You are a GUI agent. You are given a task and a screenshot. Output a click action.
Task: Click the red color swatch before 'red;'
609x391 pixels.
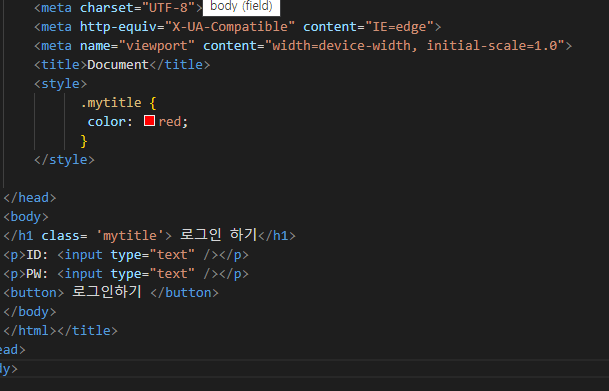(x=149, y=121)
